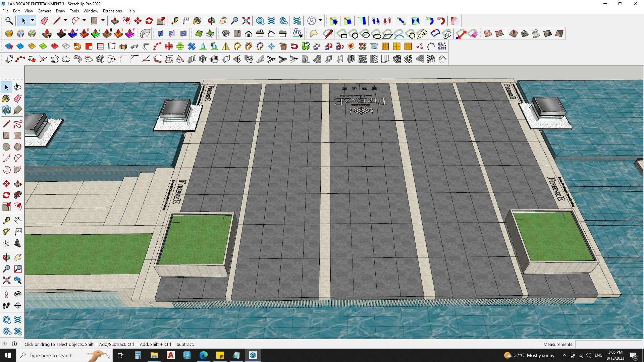Screen dimensions: 644x362
Task: Click the Tape Measure tool
Action: [175, 21]
